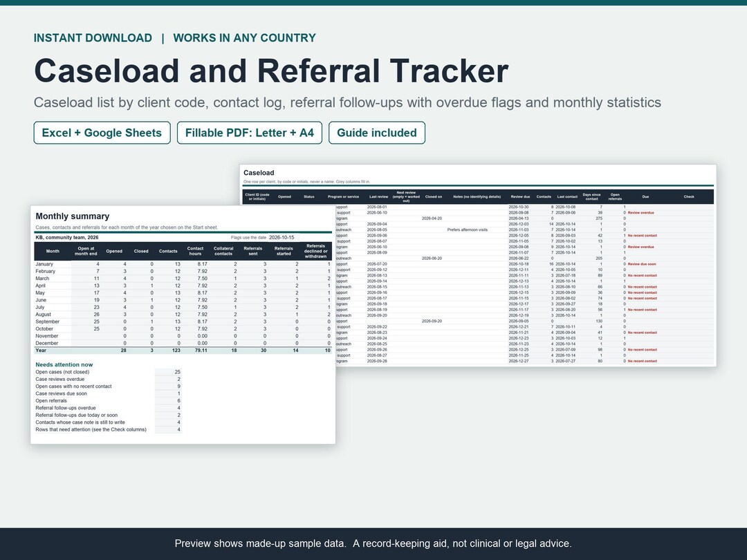This screenshot has width=747, height=560.
Task: Click the 'INSTANT DOWNLOAD' label
Action: point(93,38)
